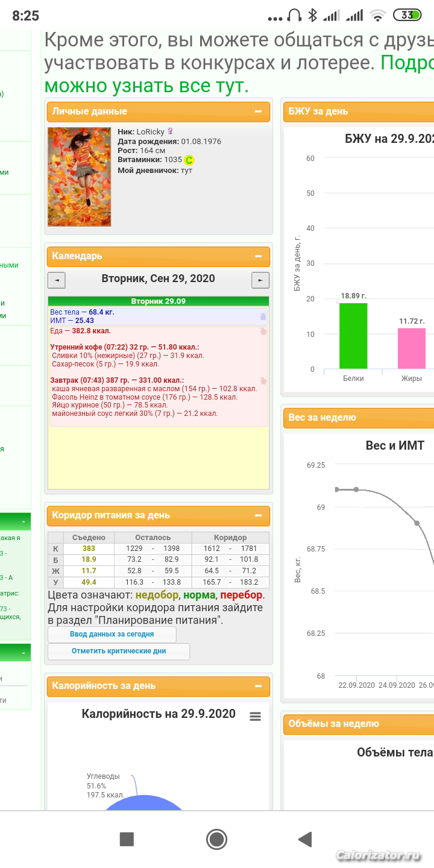Click 'Фасоль Heinz в томатном соусе' item
The width and height of the screenshot is (434, 868).
[x=145, y=397]
